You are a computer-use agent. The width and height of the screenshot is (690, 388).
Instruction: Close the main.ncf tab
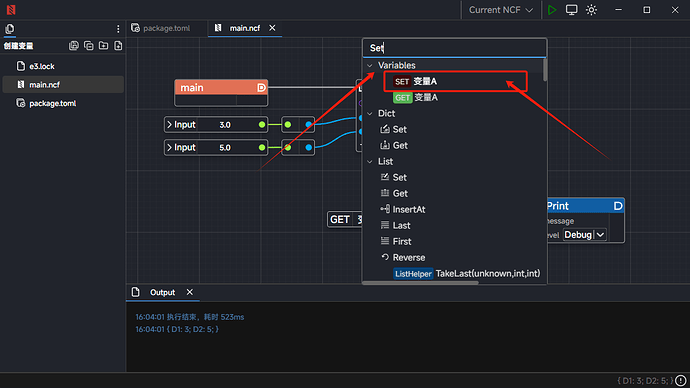[272, 28]
